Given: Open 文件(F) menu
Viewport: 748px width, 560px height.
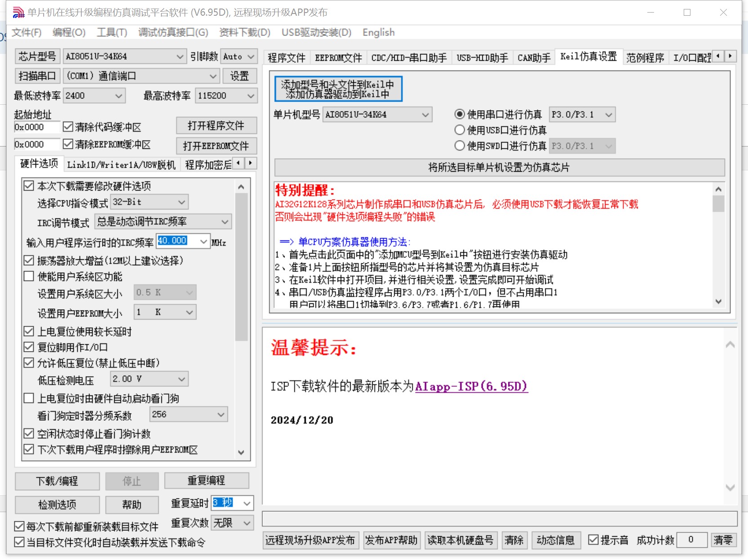Looking at the screenshot, I should pyautogui.click(x=26, y=32).
